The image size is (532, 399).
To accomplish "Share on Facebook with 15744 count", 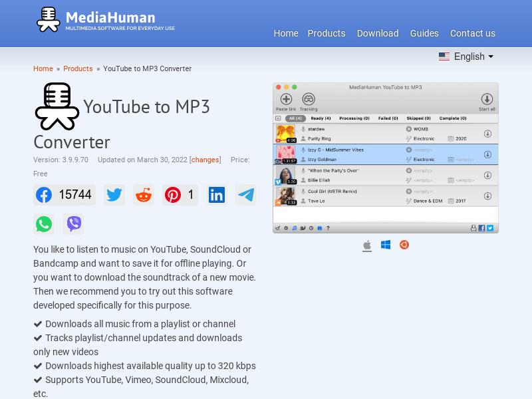I will [x=65, y=195].
